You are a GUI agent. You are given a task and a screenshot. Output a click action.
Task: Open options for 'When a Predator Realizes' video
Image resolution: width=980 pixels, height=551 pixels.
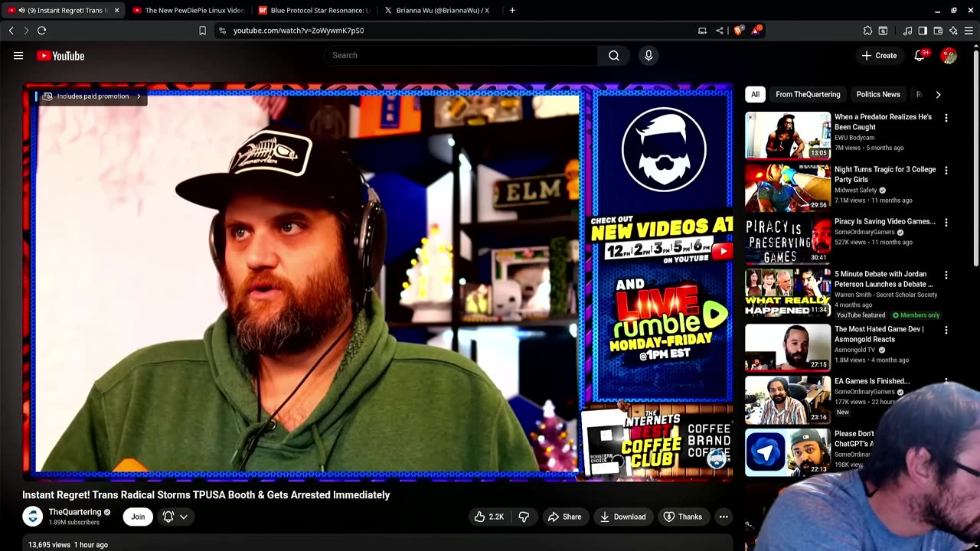point(946,118)
